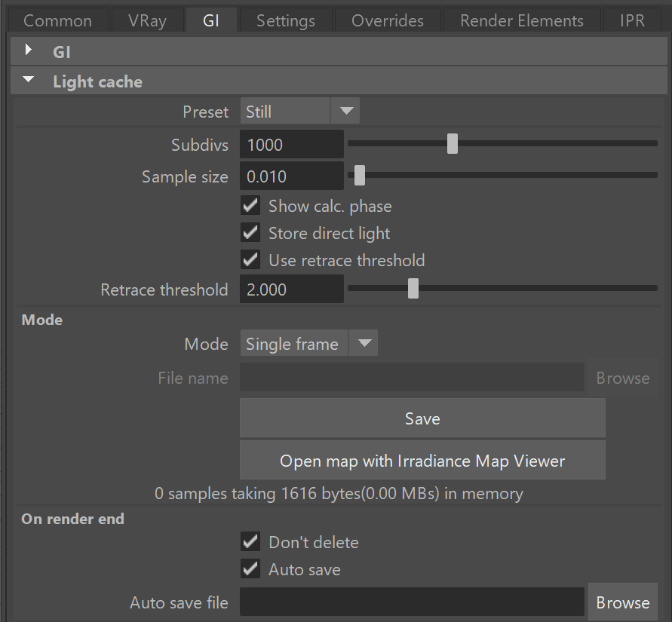Open the Preset dropdown arrow

[346, 111]
